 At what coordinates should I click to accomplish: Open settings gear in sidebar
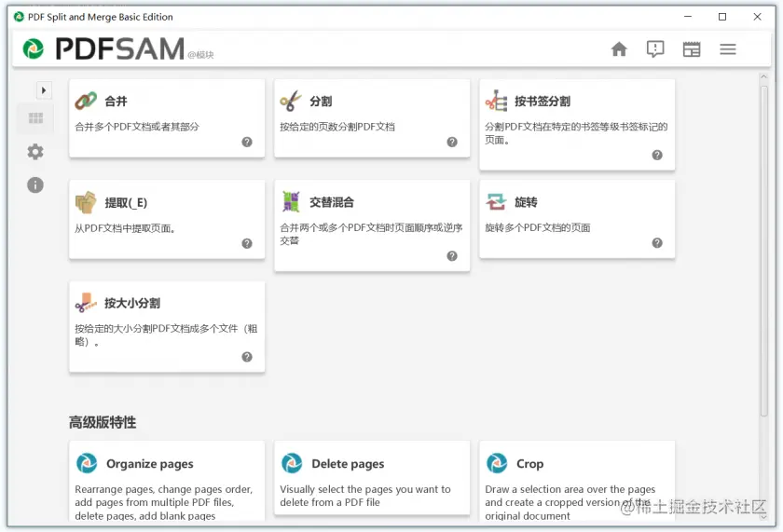[35, 152]
